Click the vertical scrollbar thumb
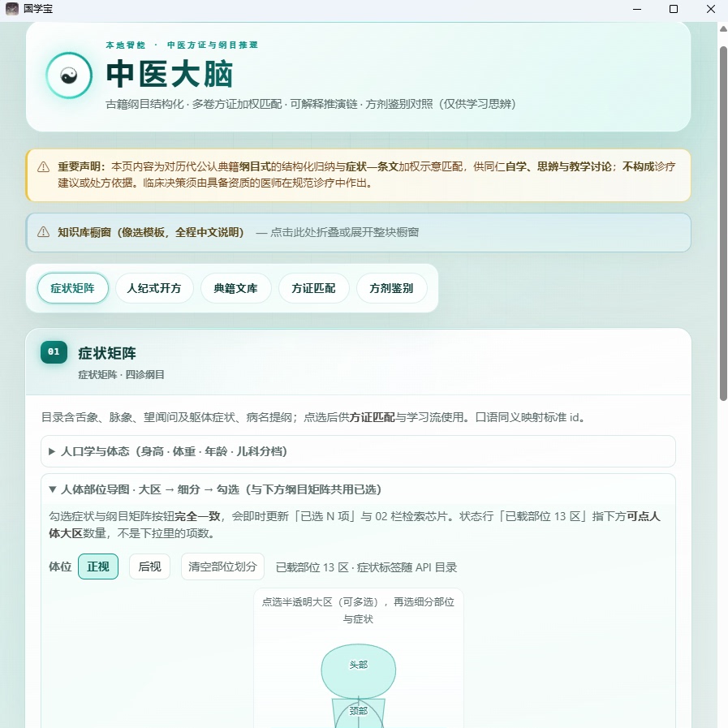Screen dimensions: 728x728 pyautogui.click(x=723, y=223)
